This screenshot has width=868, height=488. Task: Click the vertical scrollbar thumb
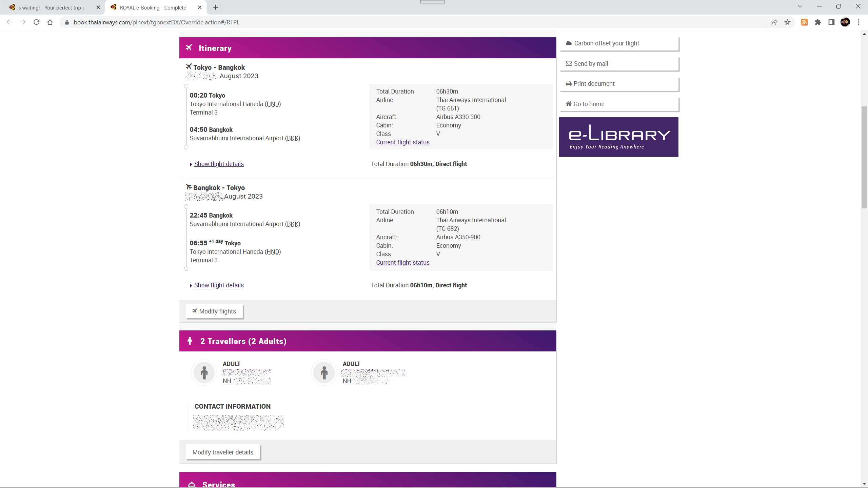pos(864,158)
